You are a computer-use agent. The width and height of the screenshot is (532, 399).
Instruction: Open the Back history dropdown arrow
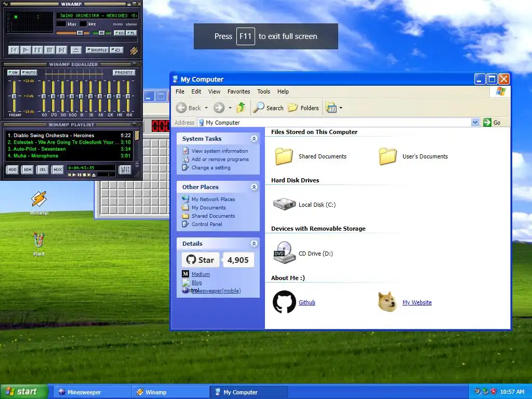click(206, 108)
